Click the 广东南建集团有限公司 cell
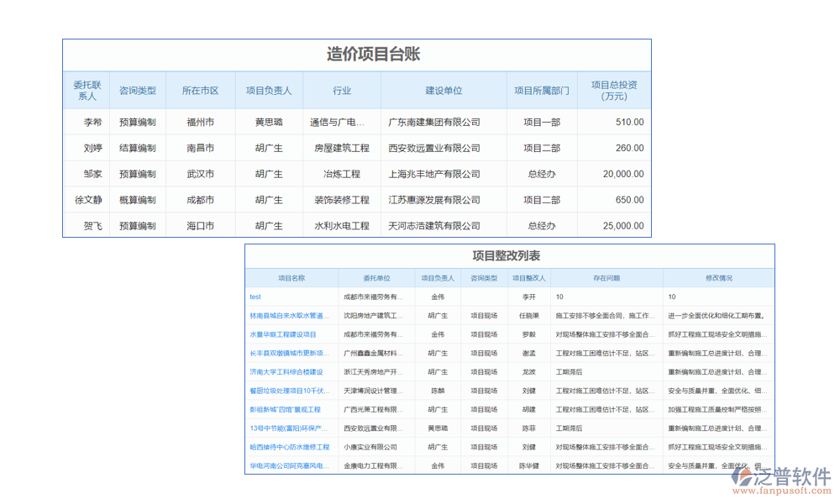This screenshot has width=840, height=504. click(x=433, y=122)
